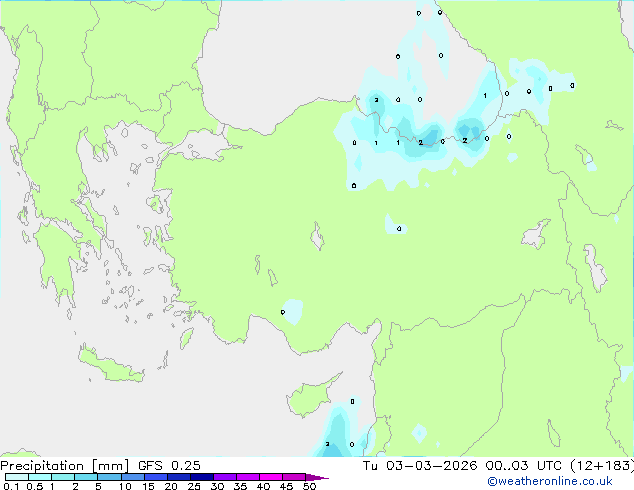Click the '35' legend tick label
The width and height of the screenshot is (634, 490).
pyautogui.click(x=240, y=486)
